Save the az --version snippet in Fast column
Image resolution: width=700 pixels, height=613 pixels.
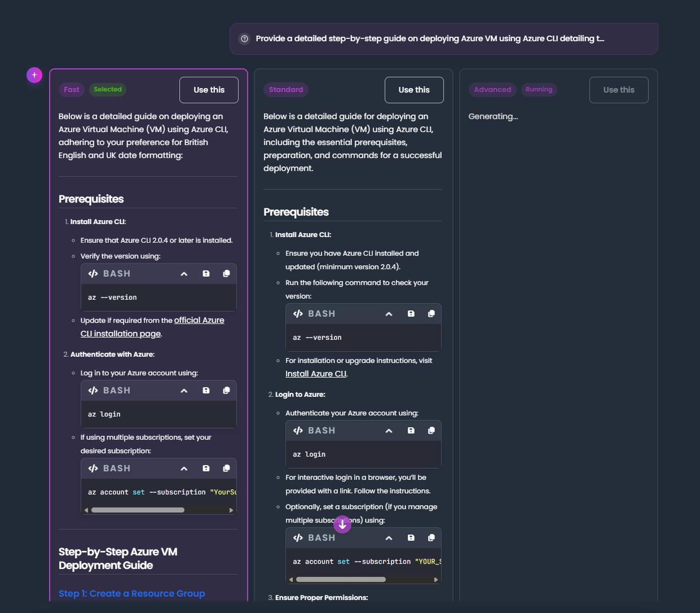coord(206,274)
